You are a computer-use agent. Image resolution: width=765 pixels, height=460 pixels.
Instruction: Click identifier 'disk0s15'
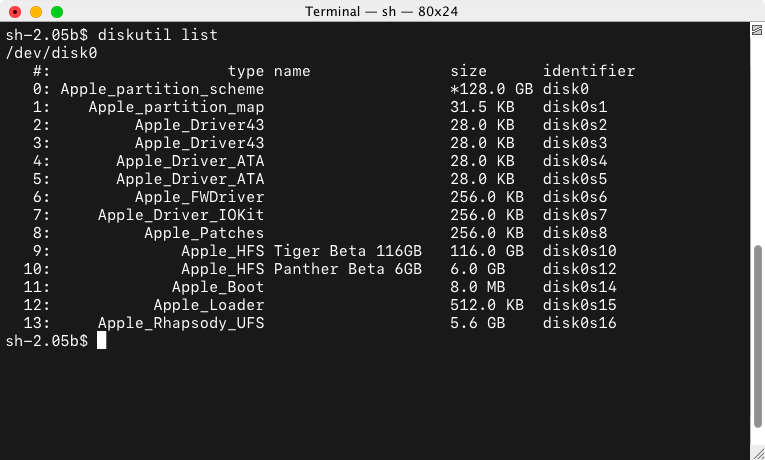tap(580, 305)
